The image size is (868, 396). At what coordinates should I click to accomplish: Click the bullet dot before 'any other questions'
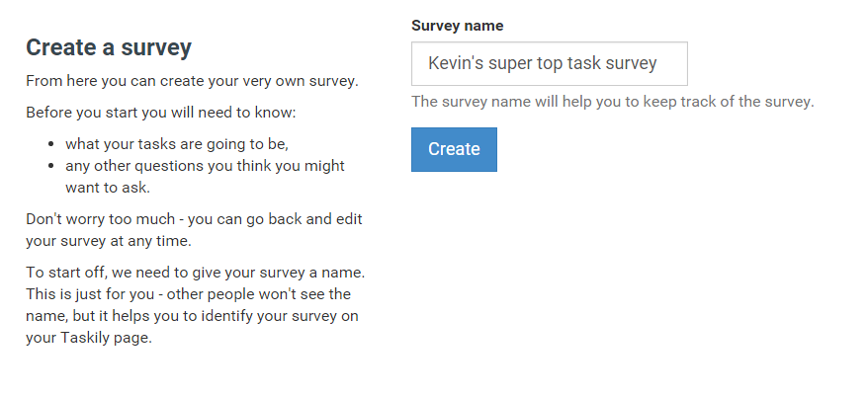51,166
